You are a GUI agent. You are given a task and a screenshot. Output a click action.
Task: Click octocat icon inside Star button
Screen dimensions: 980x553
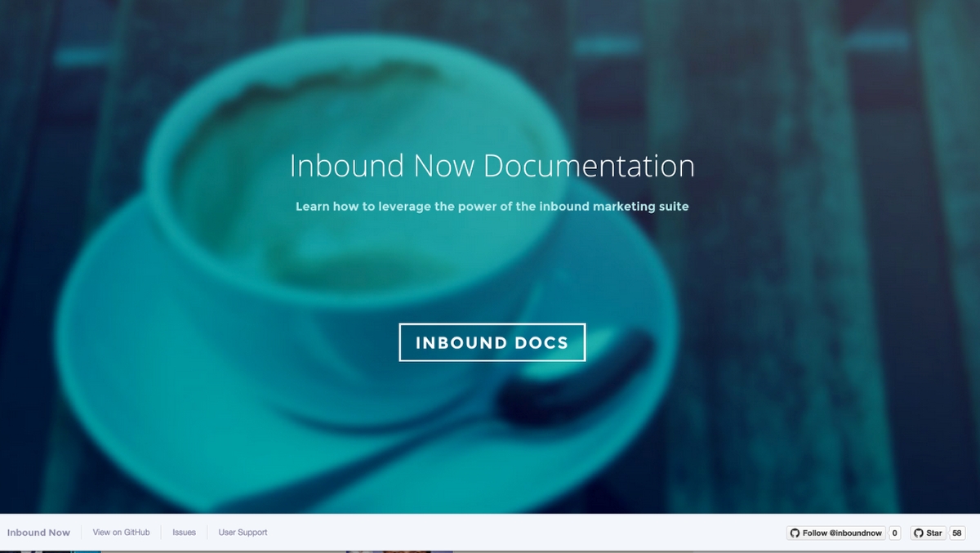[x=919, y=533]
